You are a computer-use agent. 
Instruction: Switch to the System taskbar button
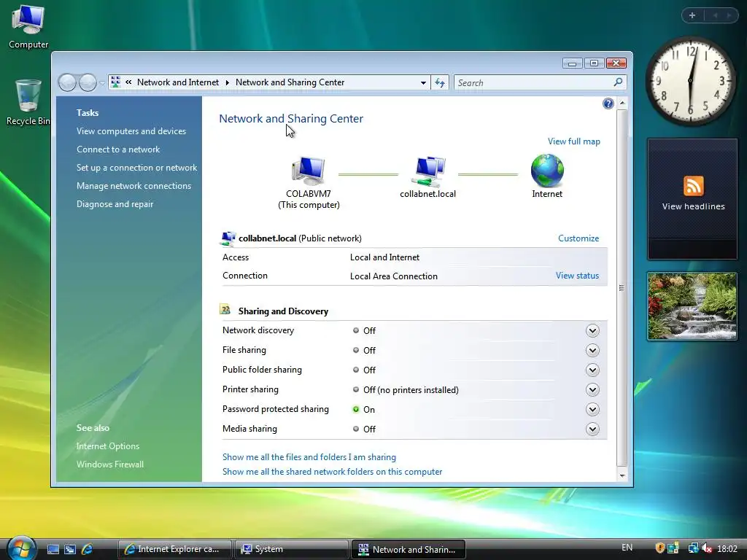pyautogui.click(x=292, y=549)
